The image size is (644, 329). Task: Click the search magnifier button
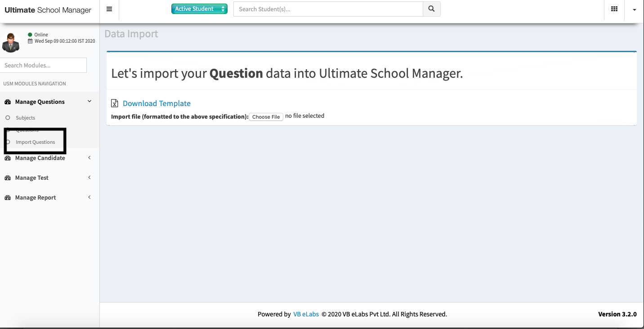(431, 9)
